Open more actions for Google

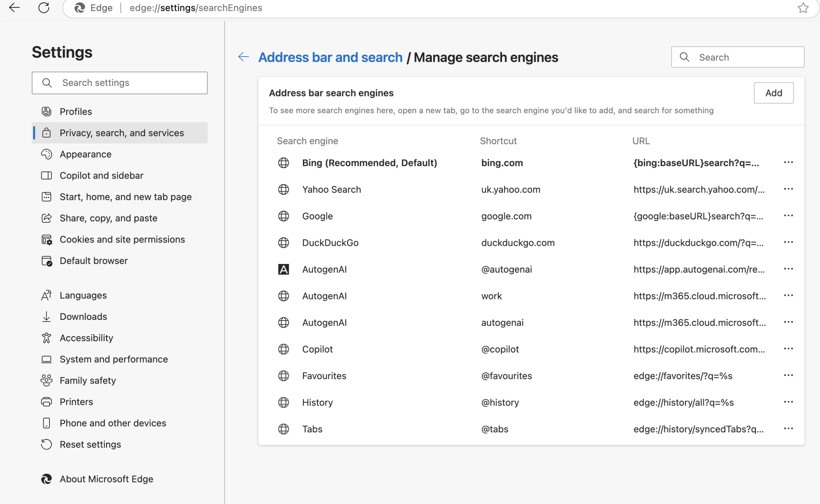788,216
